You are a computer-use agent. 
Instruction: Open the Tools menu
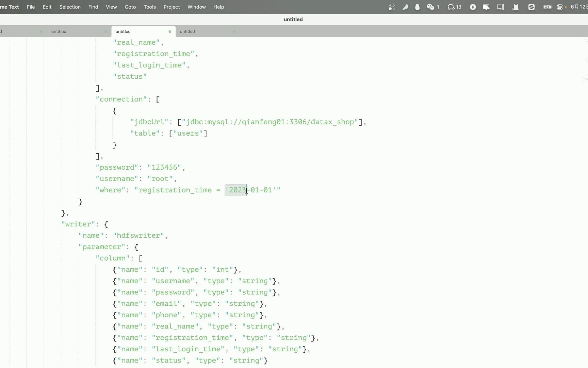point(150,7)
